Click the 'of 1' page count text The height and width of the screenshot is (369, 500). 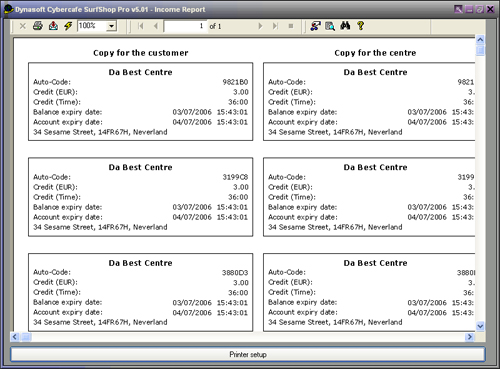(215, 26)
